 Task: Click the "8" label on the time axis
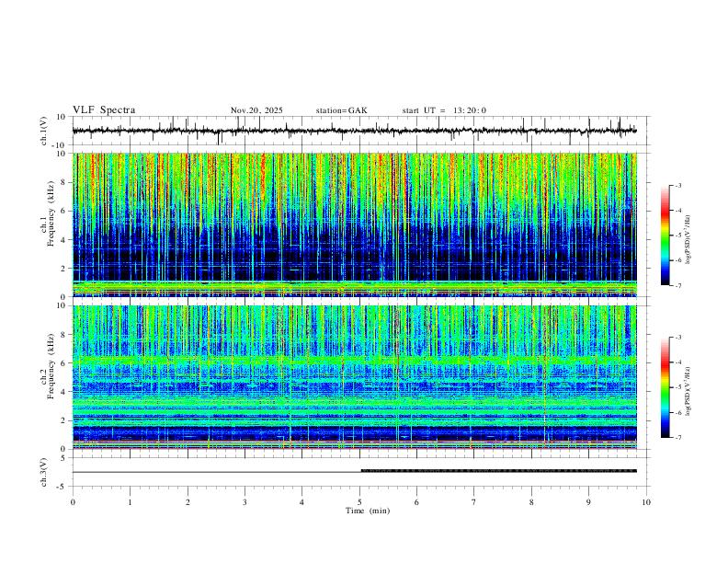tap(531, 502)
